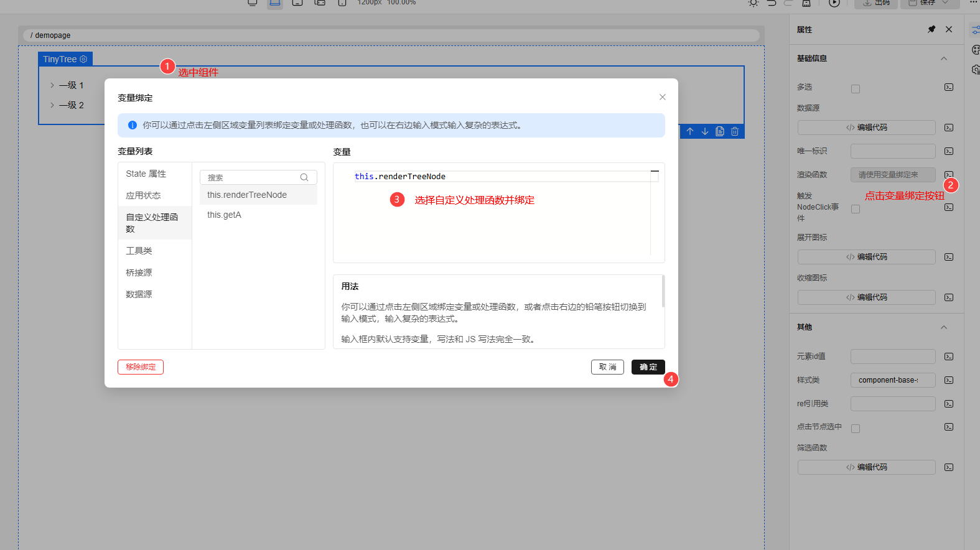The image size is (980, 550).
Task: Focus the ref引用类 input field
Action: (893, 404)
